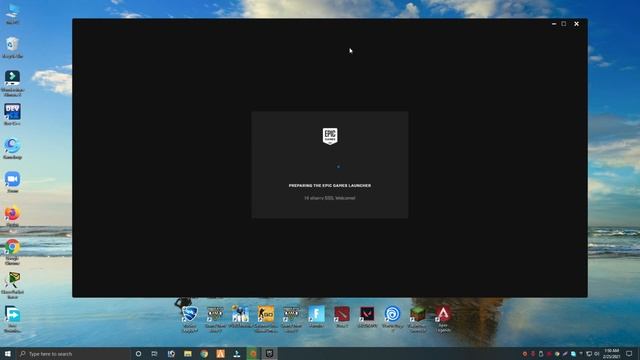Open Task View on the taskbar
The image size is (640, 360).
(x=154, y=353)
